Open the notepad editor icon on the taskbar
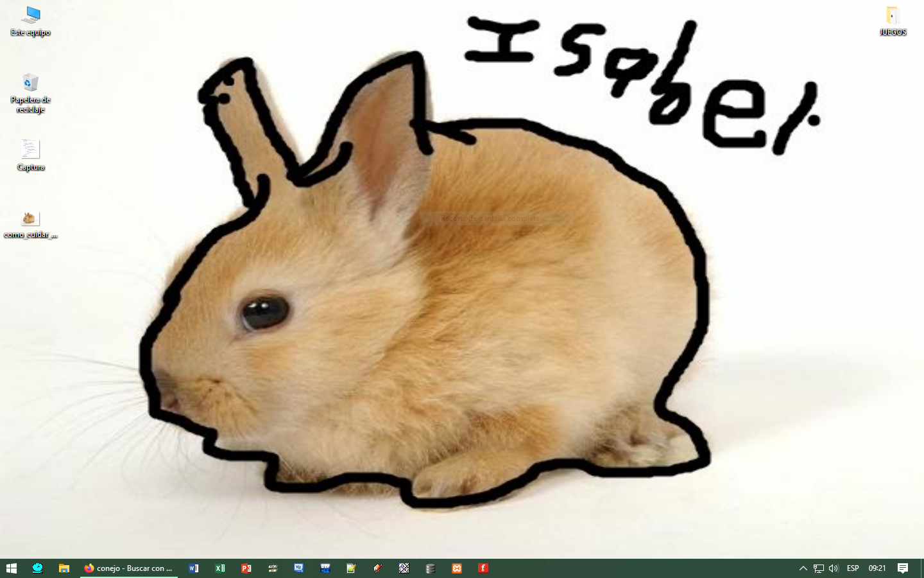Viewport: 924px width, 578px height. [352, 568]
